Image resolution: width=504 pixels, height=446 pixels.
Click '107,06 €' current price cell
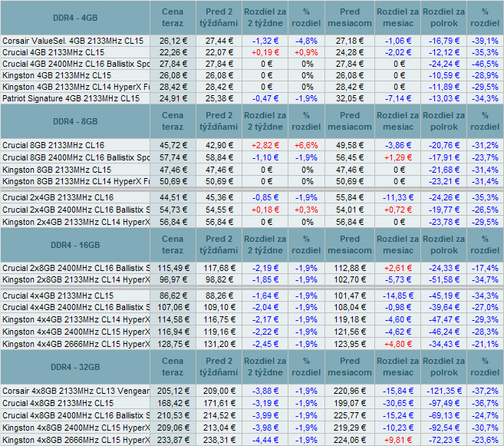click(173, 307)
